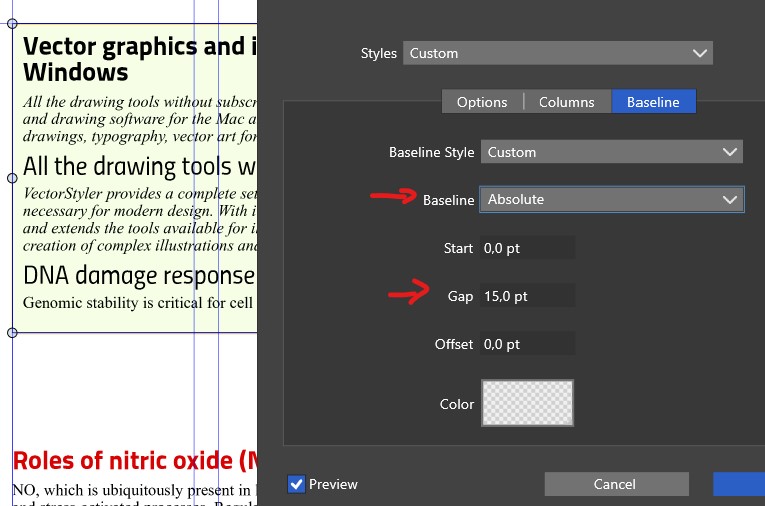
Task: Switch to the Columns tab
Action: coord(566,102)
